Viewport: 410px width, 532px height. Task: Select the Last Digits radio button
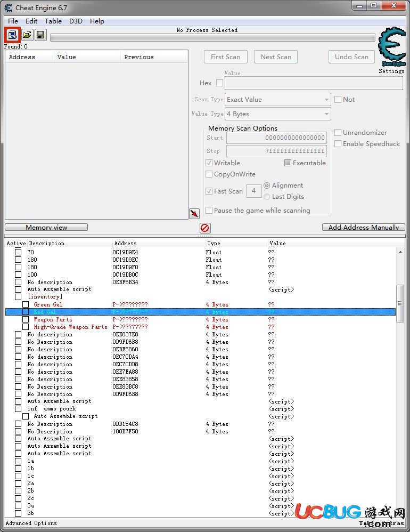coord(267,197)
